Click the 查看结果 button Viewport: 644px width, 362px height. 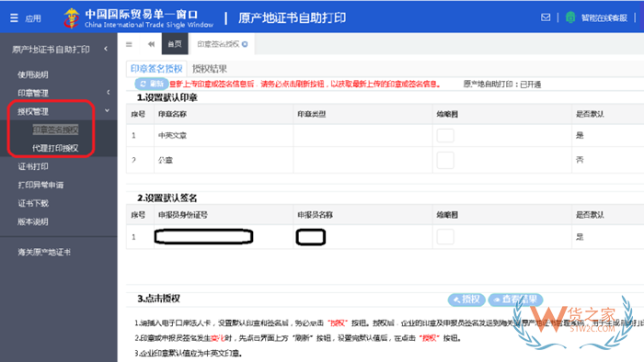515,300
